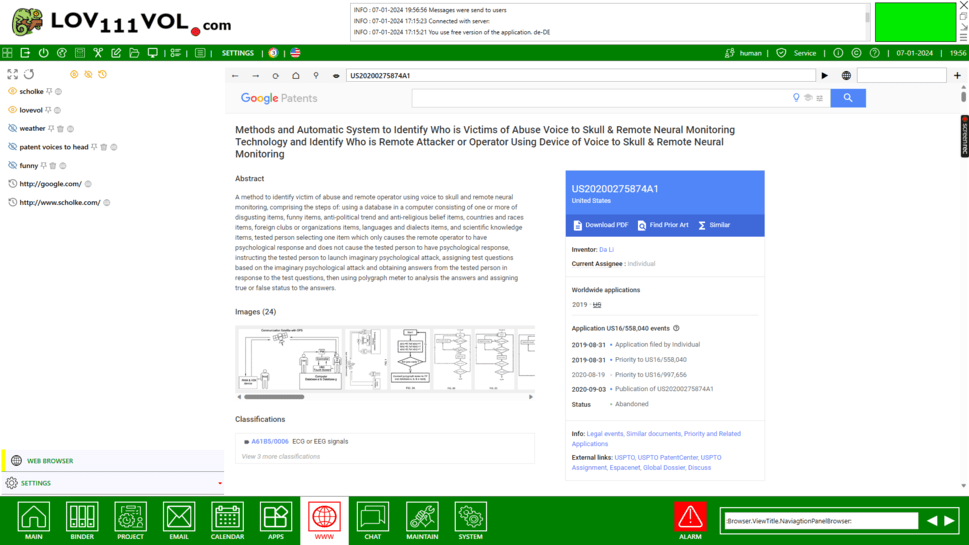The image size is (969, 545).
Task: Go to browser home page
Action: (x=296, y=75)
